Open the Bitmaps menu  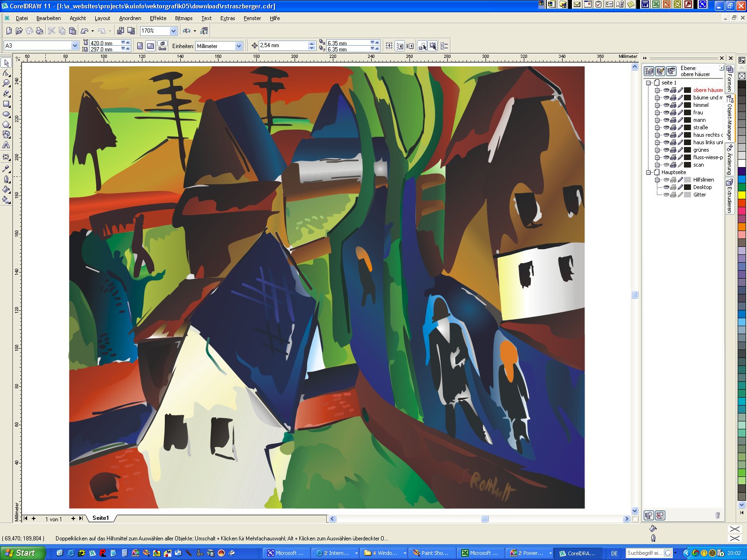(183, 18)
